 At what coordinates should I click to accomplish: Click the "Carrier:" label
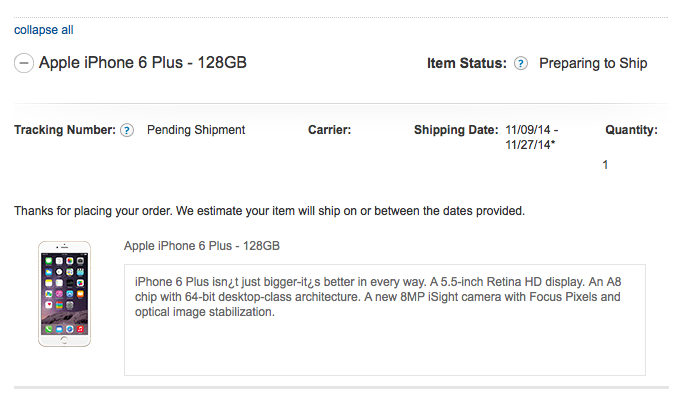click(x=330, y=130)
